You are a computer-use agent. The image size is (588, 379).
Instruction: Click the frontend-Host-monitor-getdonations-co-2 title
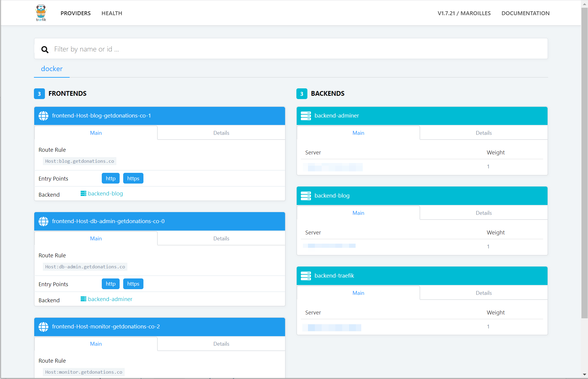coord(106,327)
